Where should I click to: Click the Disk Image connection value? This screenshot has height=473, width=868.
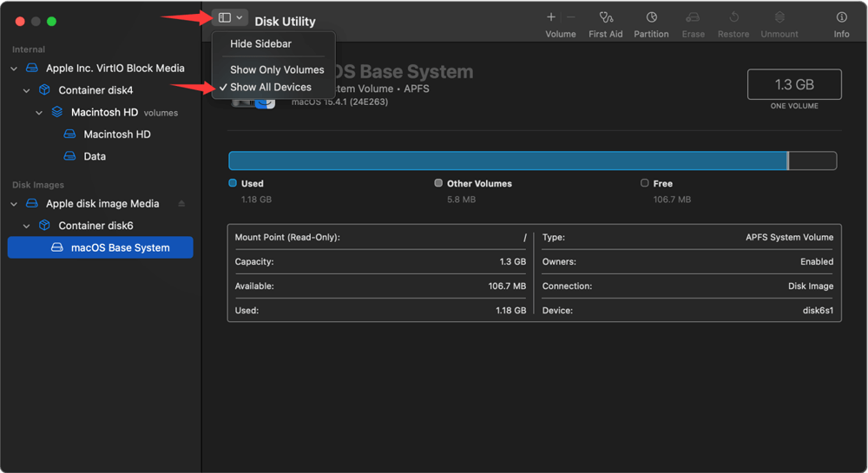tap(811, 286)
